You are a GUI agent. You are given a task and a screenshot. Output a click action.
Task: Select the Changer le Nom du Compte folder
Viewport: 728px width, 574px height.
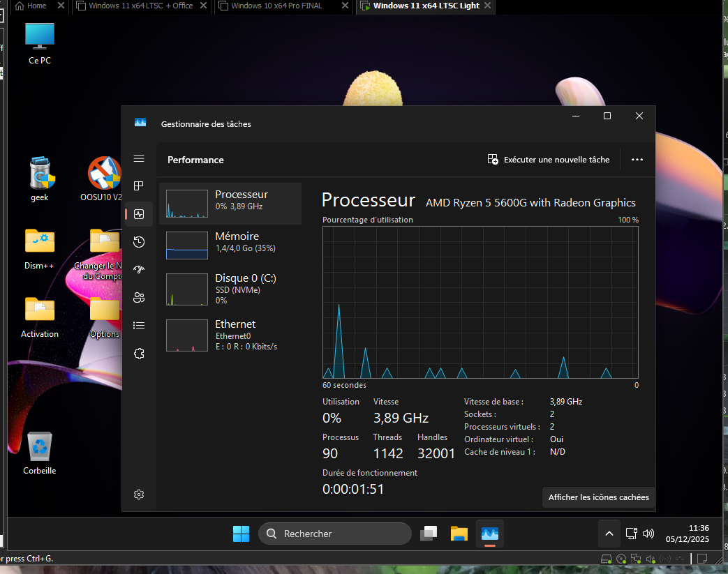tap(102, 255)
